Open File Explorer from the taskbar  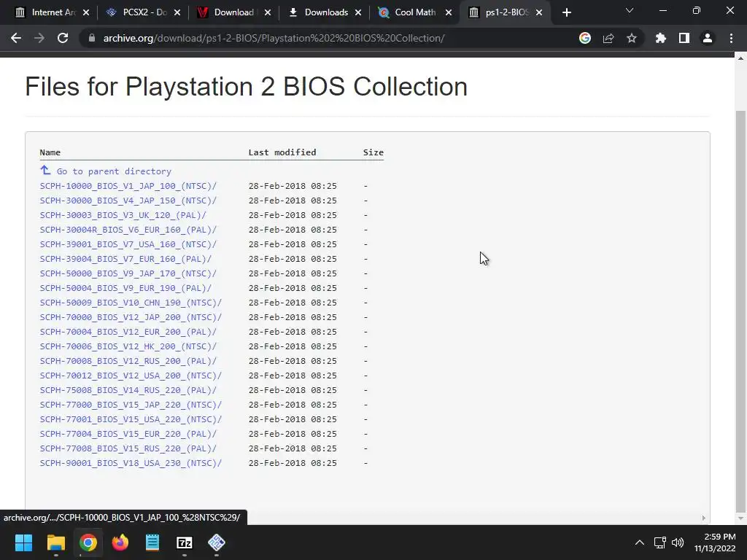(55, 542)
